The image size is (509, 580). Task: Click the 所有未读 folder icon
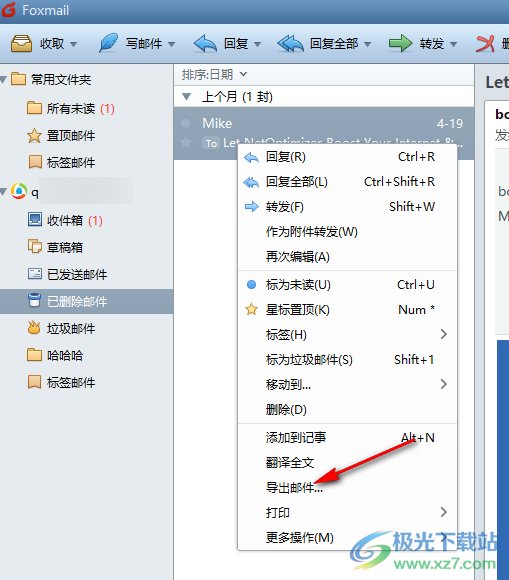(34, 108)
